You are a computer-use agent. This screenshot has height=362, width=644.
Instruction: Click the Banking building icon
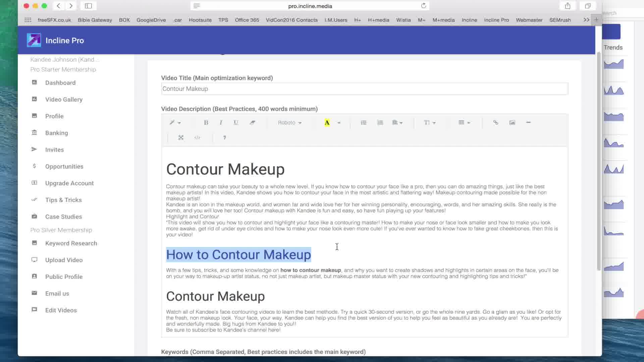34,132
